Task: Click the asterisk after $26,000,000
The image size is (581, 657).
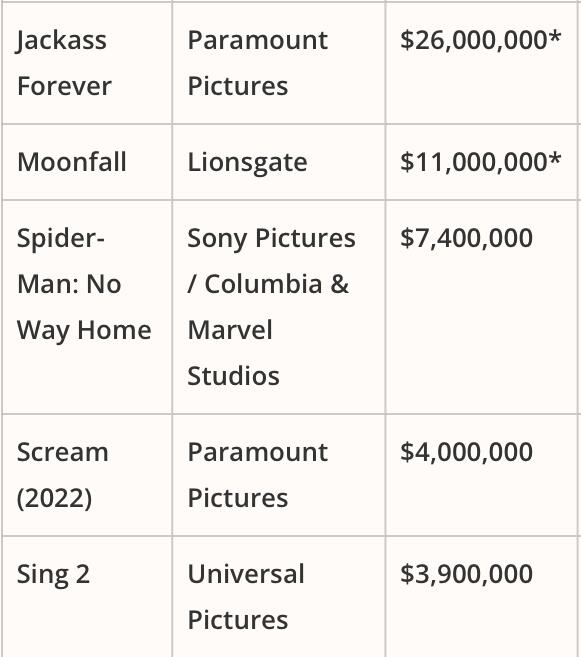Action: click(554, 36)
